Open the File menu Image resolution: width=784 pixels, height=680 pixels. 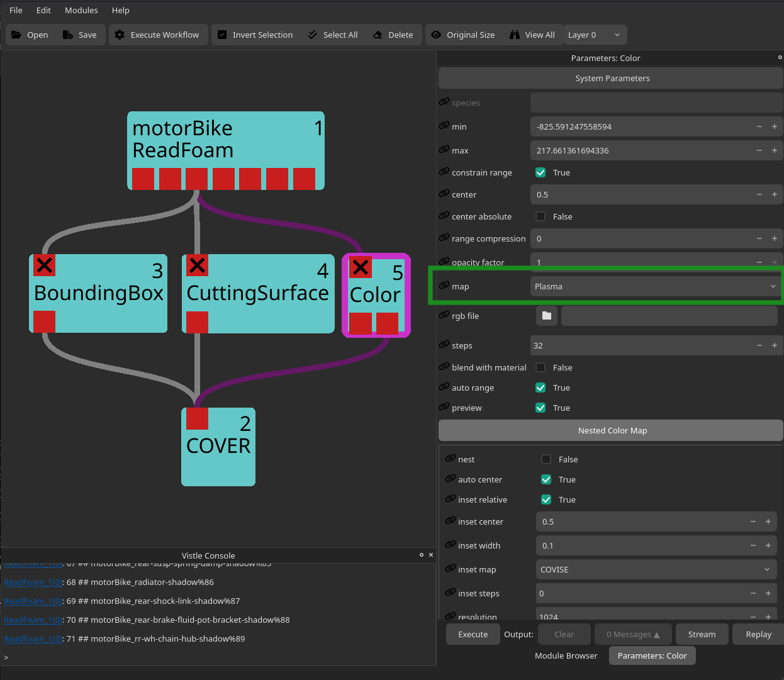pos(16,10)
